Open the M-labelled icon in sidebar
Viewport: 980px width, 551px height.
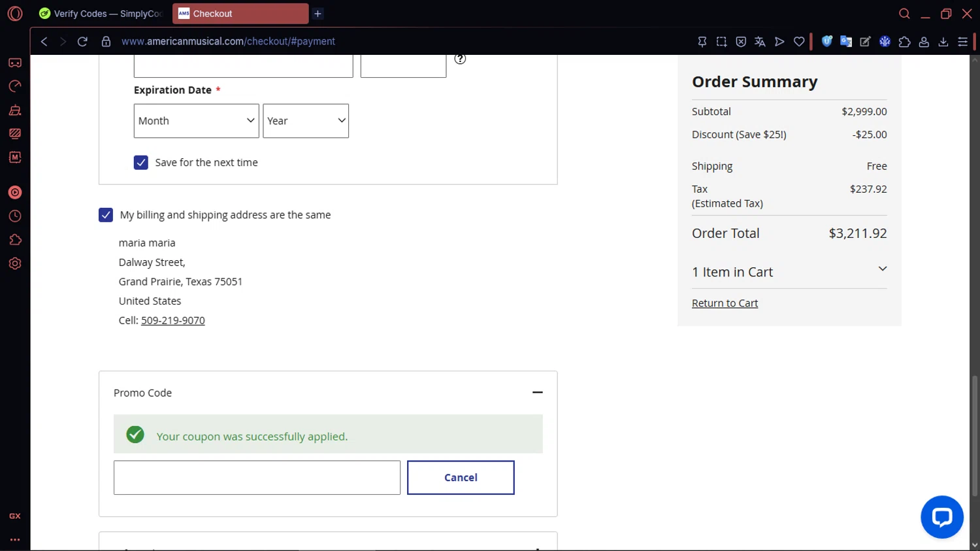[15, 157]
